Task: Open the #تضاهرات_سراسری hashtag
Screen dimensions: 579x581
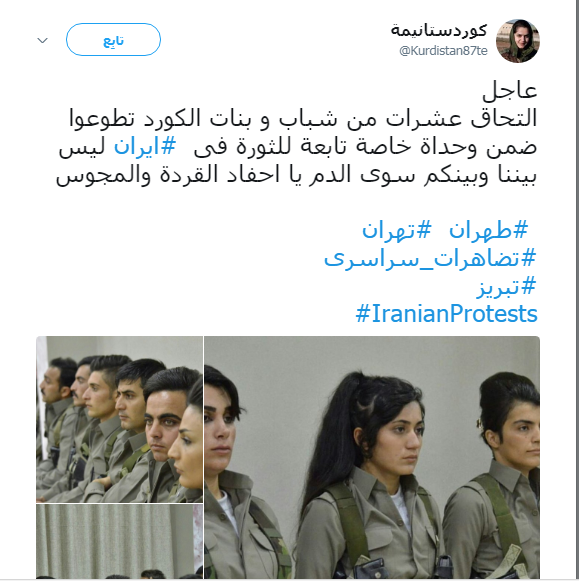Action: tap(430, 258)
